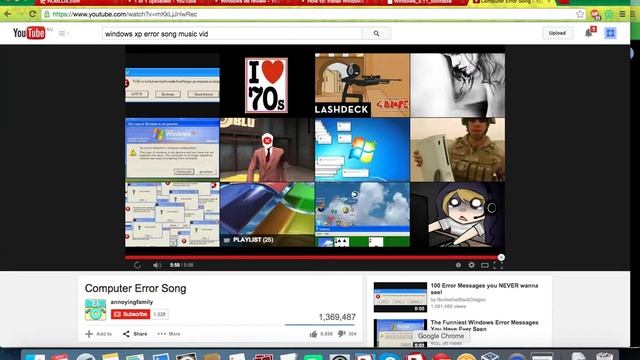Click the red extension icon in toolbar
Screen dimensions: 640x360
596,15
